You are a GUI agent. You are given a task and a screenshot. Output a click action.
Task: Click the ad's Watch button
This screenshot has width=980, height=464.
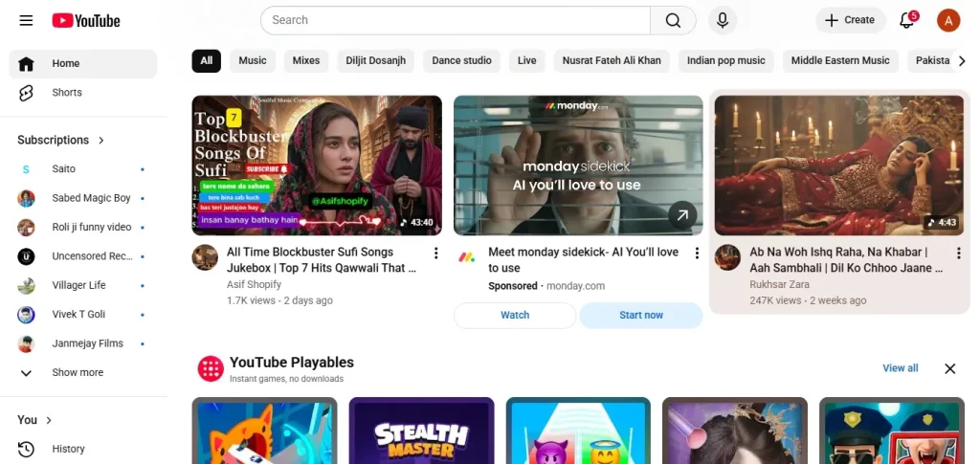point(515,316)
